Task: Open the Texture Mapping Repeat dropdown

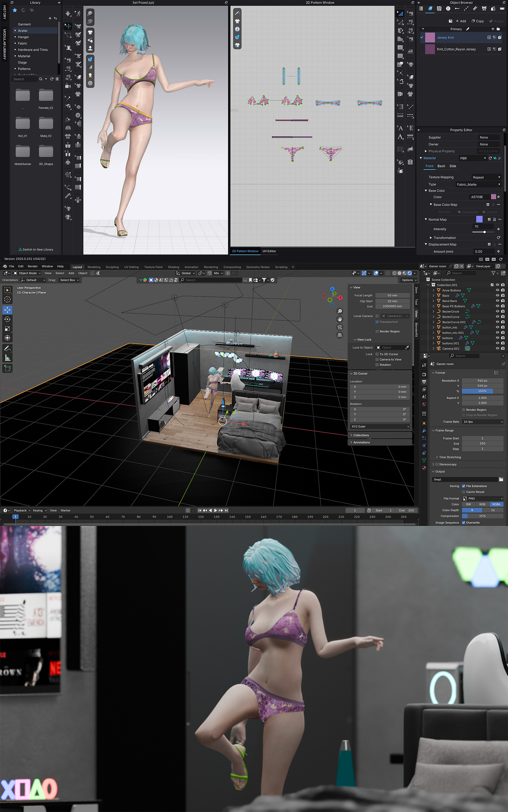Action: tap(486, 177)
